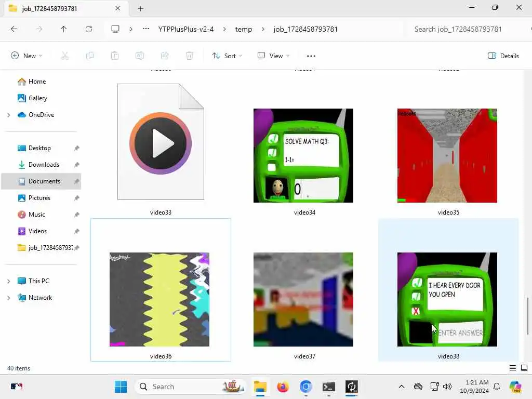Click the pin icon beside Music

point(77,215)
